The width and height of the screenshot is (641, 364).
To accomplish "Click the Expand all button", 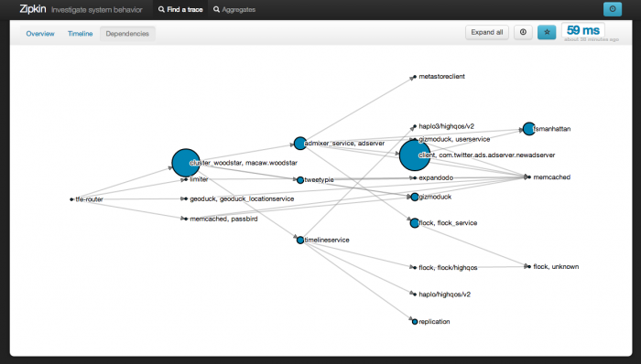I will pos(487,32).
